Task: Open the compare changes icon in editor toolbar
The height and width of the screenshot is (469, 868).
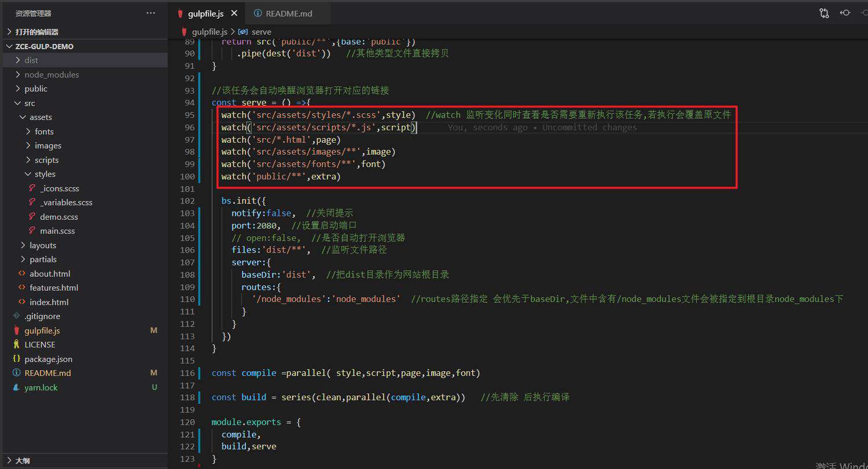Action: [x=824, y=13]
